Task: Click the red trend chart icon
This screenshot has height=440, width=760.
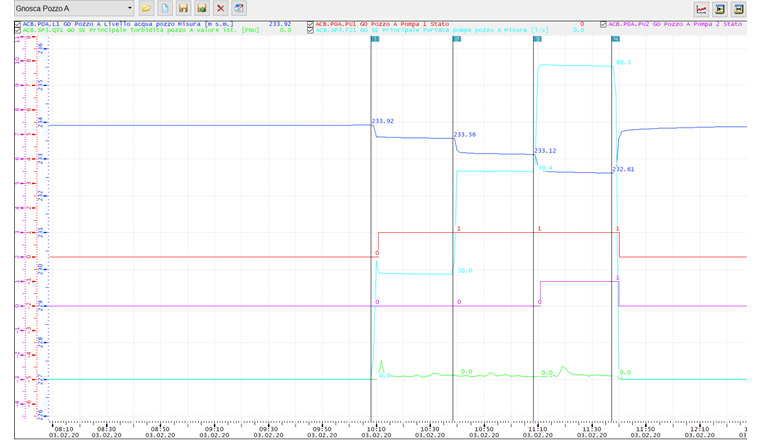Action: pyautogui.click(x=701, y=9)
